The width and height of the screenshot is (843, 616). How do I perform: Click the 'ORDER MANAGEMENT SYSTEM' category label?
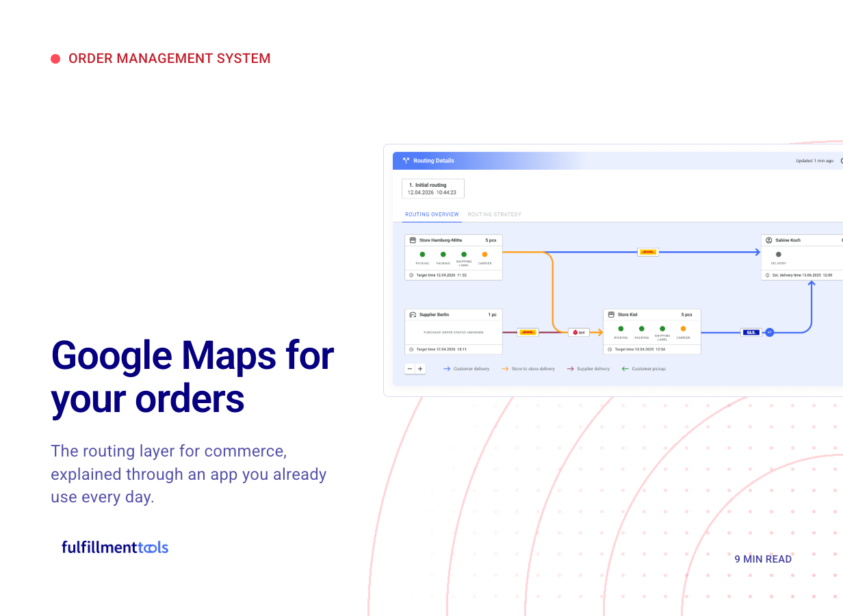point(170,59)
